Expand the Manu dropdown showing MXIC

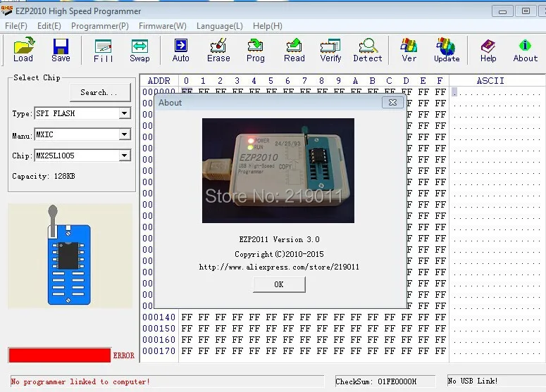[124, 134]
